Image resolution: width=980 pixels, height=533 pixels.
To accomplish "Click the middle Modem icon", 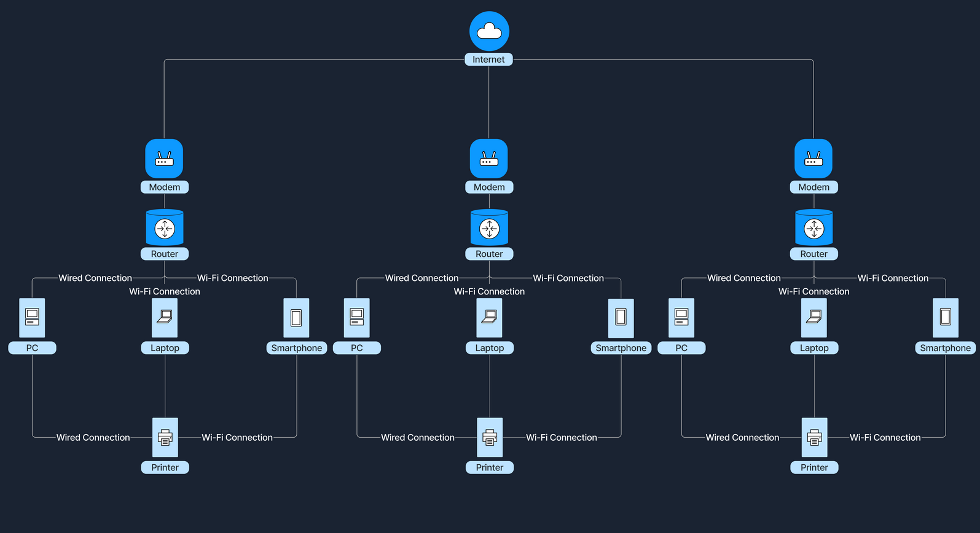I will point(489,159).
